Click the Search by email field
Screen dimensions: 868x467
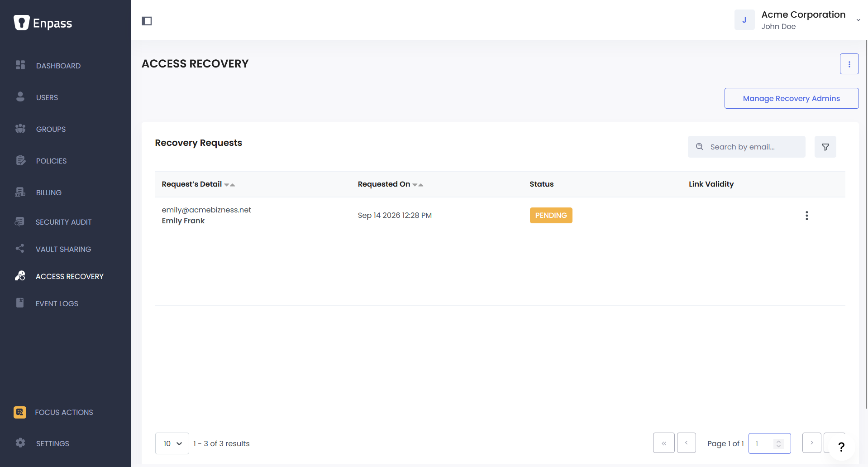click(x=747, y=147)
